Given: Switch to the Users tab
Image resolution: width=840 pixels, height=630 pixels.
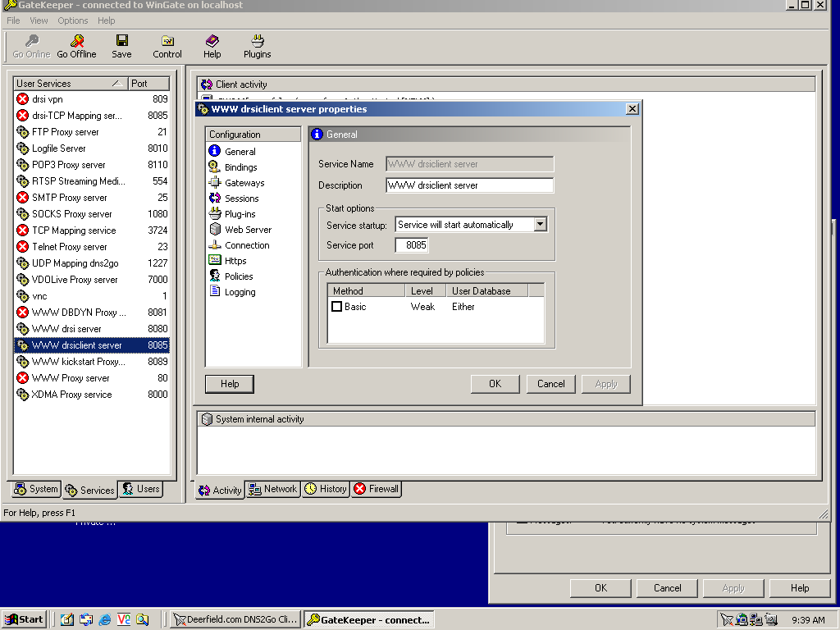Looking at the screenshot, I should [141, 489].
